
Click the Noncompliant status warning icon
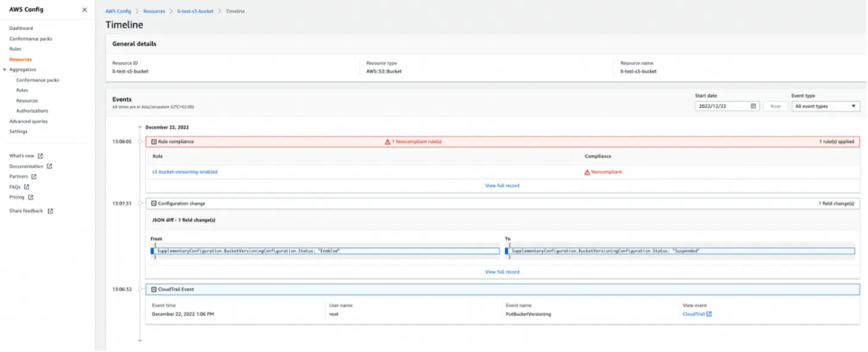click(x=587, y=172)
